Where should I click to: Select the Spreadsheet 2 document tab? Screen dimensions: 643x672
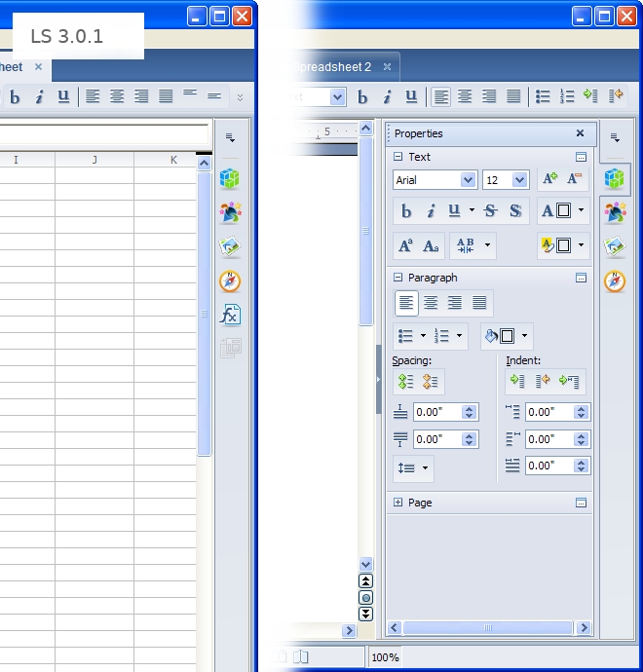[x=332, y=67]
